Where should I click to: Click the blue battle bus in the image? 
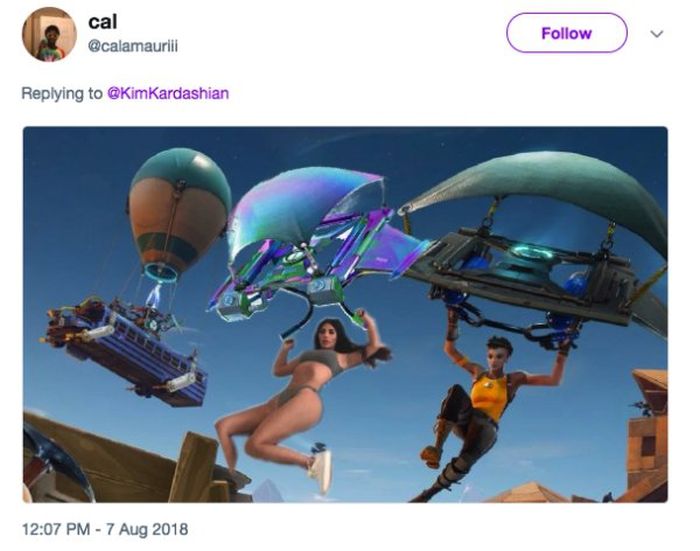(x=127, y=351)
